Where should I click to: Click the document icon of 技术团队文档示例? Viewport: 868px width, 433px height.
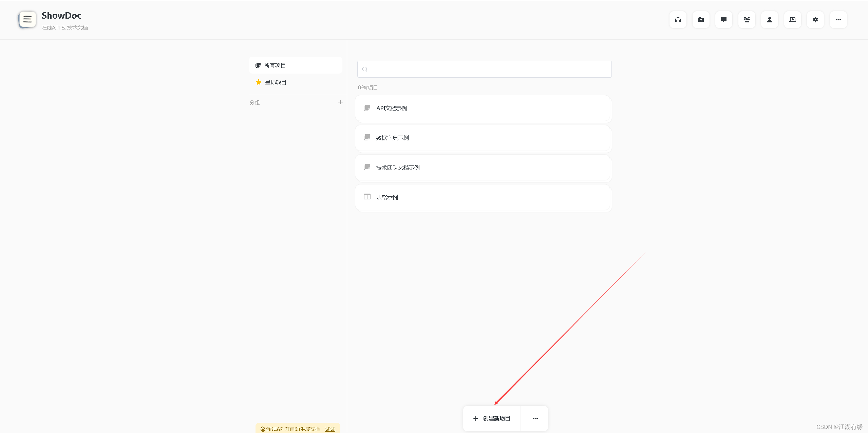point(367,167)
